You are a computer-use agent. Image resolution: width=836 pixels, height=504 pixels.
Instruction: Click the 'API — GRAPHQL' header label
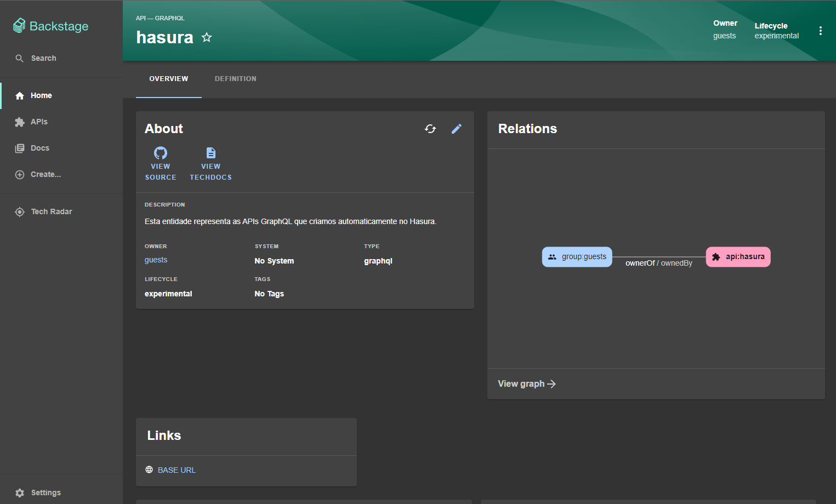(x=160, y=18)
